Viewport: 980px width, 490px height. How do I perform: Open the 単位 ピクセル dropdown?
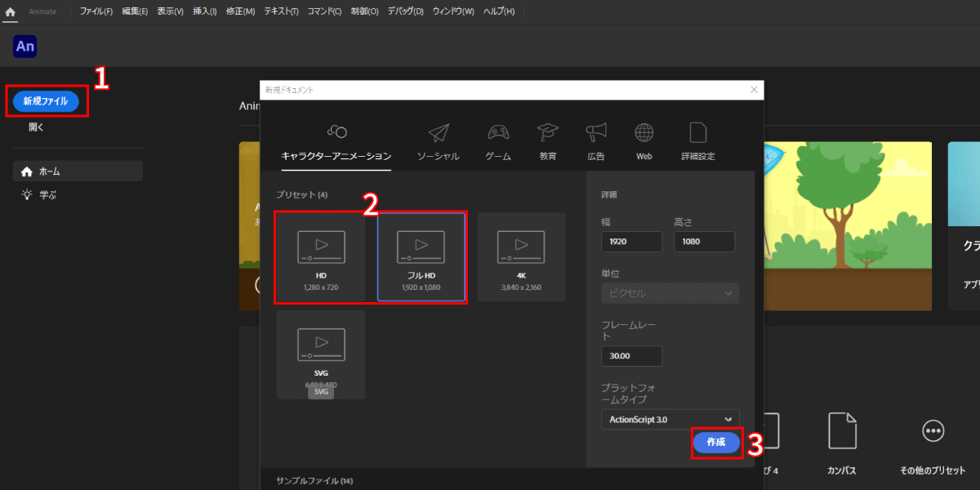coord(670,293)
